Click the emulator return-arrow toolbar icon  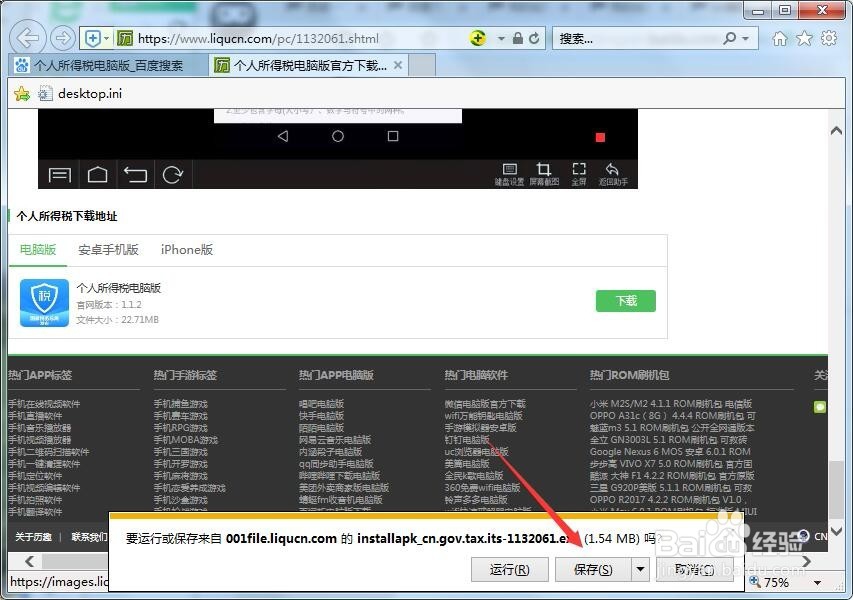pos(135,175)
